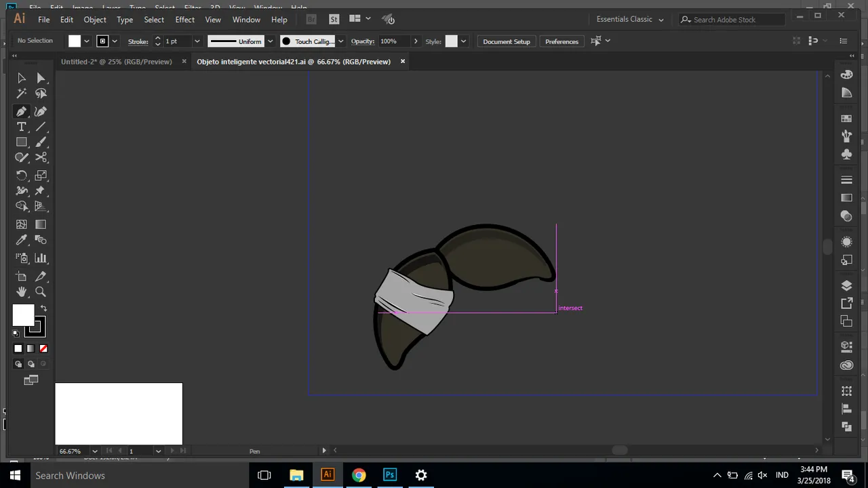The image size is (868, 488).
Task: Select the Rotate tool
Action: [x=22, y=176]
